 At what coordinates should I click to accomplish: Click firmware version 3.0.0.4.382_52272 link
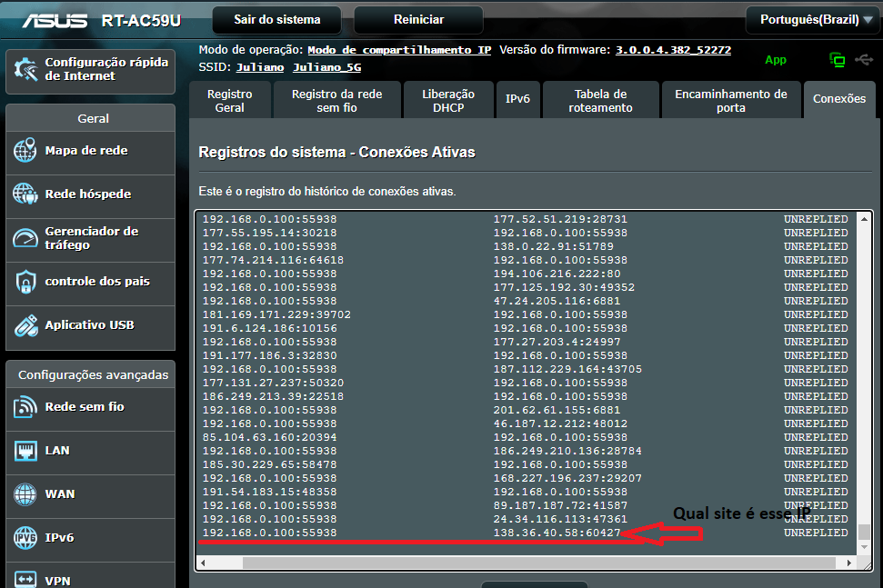[x=673, y=50]
